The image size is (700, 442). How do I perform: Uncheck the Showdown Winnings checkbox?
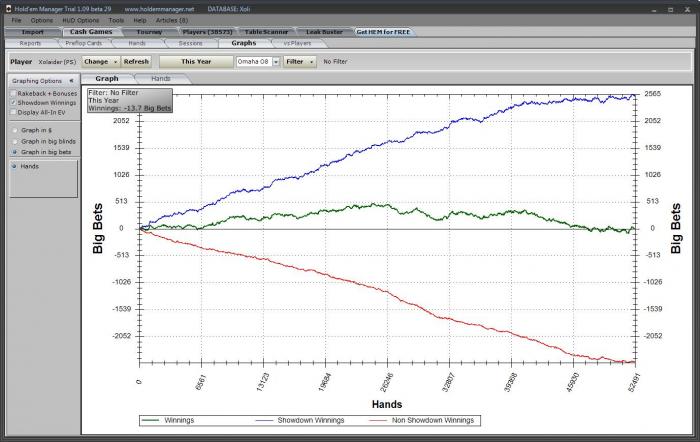pyautogui.click(x=13, y=102)
